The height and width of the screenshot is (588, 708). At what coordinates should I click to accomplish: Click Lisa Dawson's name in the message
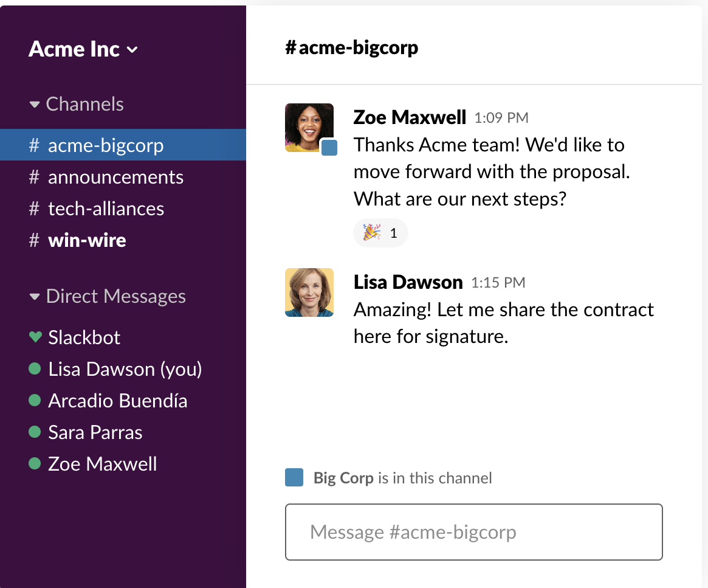pos(408,282)
